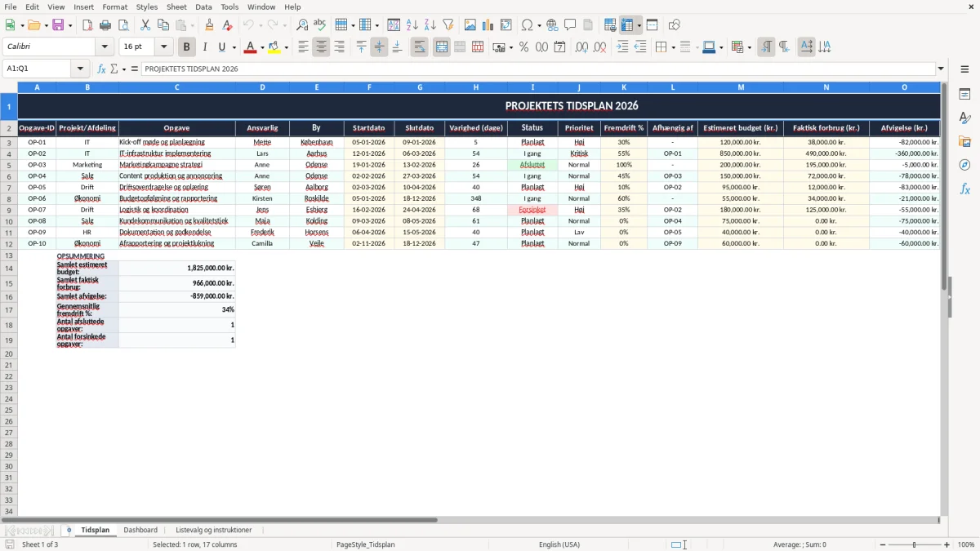The image size is (980, 551).
Task: Insert Pivot Table icon
Action: 506,25
